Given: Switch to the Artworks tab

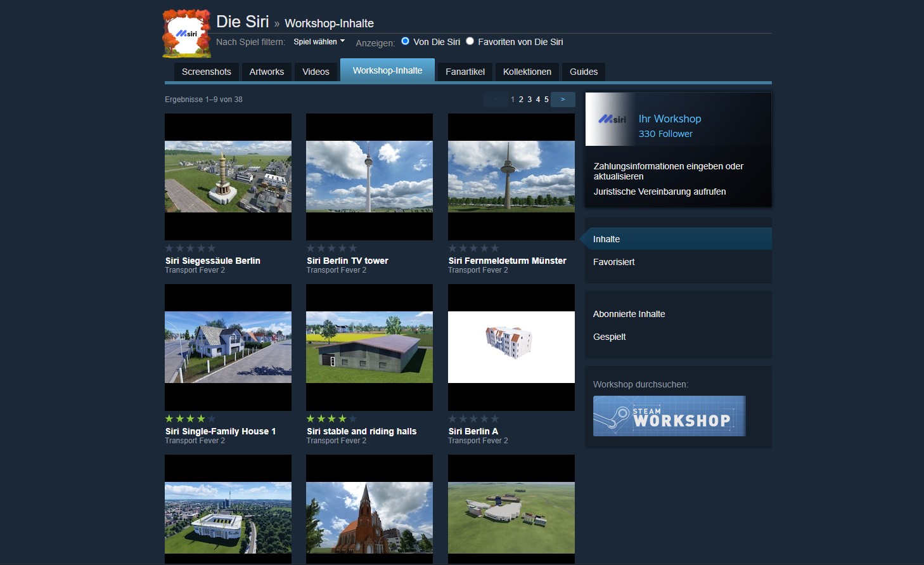Looking at the screenshot, I should 266,72.
